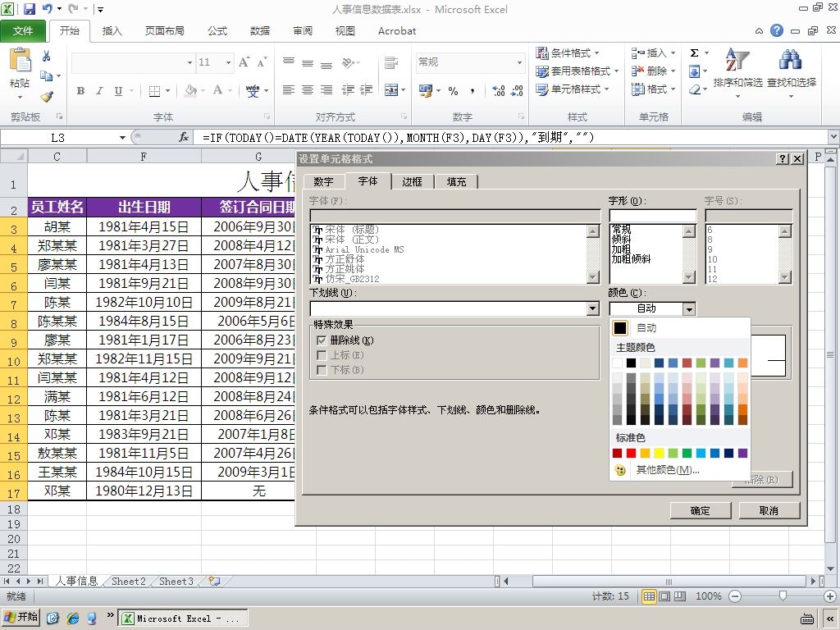Image resolution: width=840 pixels, height=630 pixels.
Task: Click the Underline U icon
Action: pos(118,90)
